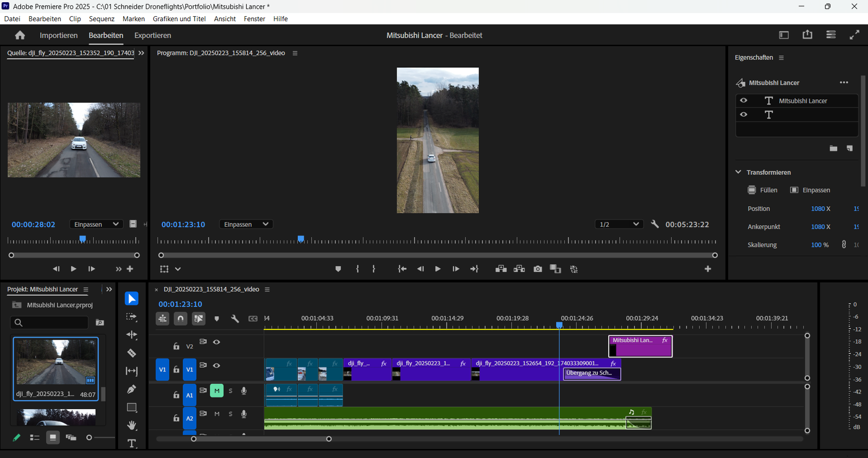Choose the Track Select Forward tool
The image size is (868, 458).
(x=132, y=317)
